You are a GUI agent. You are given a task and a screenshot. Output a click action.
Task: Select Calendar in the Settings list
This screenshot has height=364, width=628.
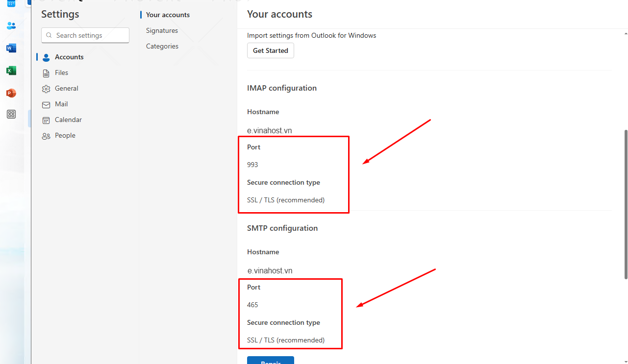(68, 120)
